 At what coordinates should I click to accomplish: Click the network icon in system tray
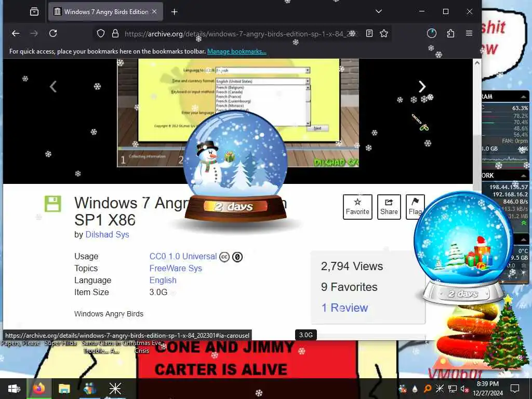(453, 389)
